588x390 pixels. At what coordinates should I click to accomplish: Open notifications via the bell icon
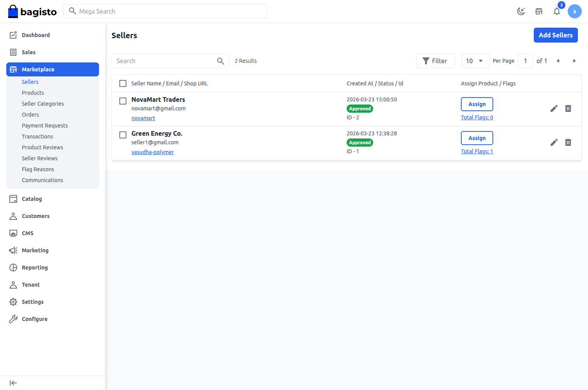(x=556, y=12)
